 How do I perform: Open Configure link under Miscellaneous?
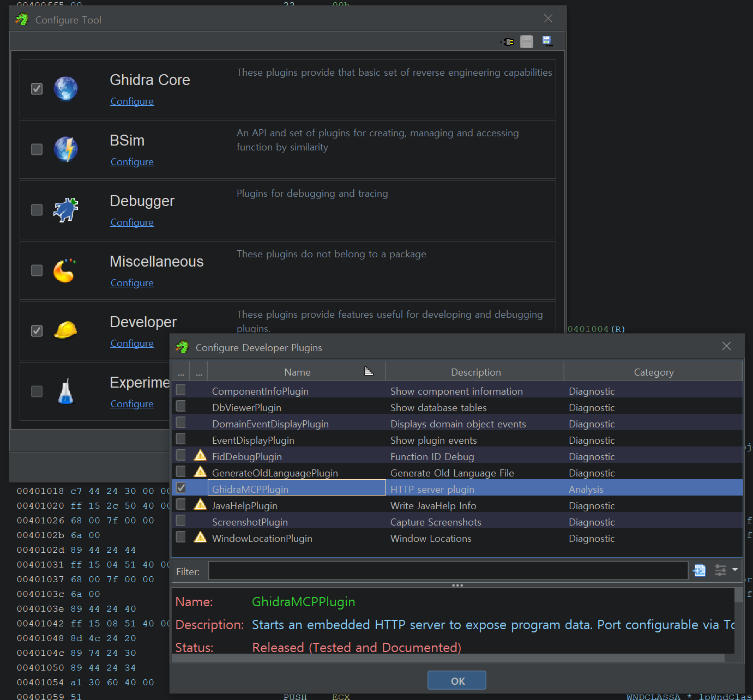click(x=132, y=283)
